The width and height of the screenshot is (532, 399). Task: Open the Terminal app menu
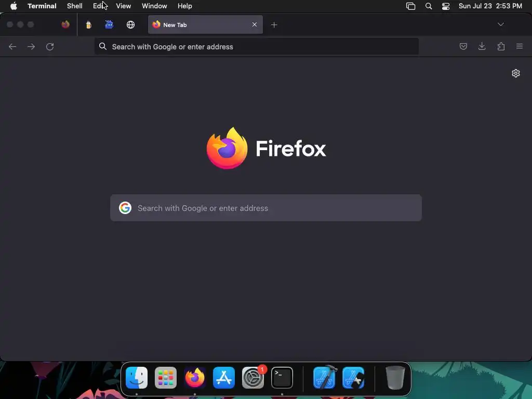point(42,6)
